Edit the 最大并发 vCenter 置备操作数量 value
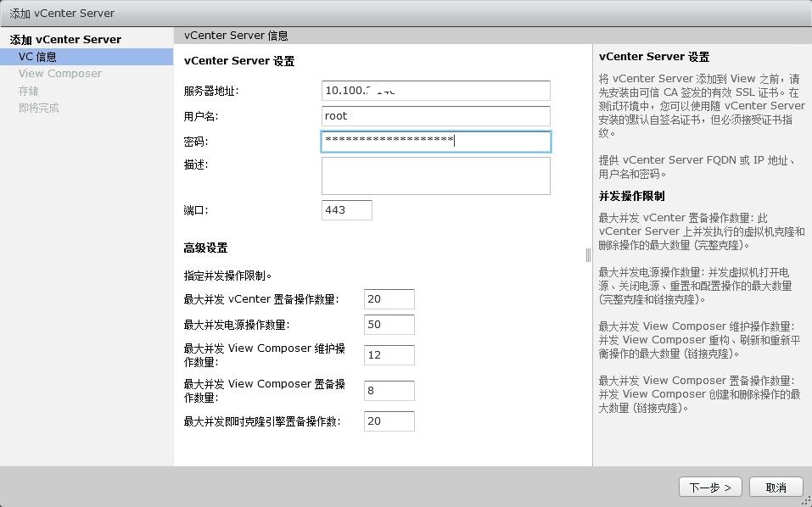 (389, 299)
